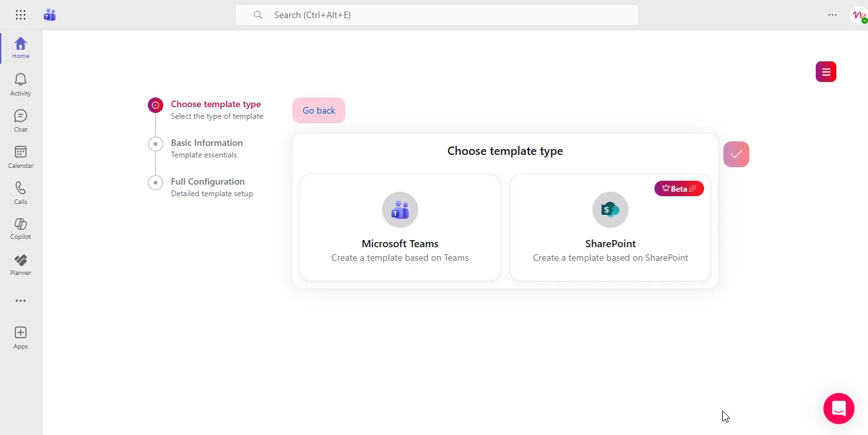
Task: Click the magnifier icon in search bar
Action: point(258,15)
